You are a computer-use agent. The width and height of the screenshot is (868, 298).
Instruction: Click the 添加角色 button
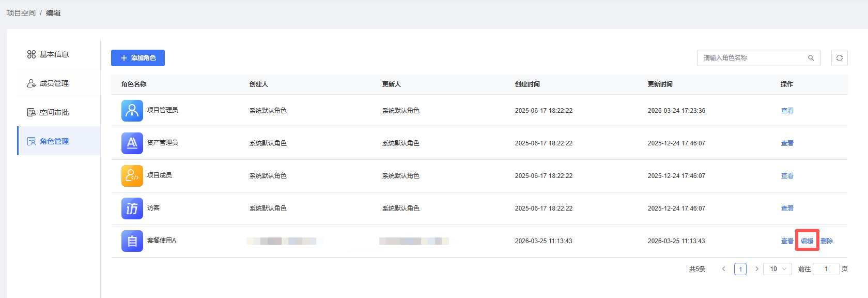[x=138, y=58]
